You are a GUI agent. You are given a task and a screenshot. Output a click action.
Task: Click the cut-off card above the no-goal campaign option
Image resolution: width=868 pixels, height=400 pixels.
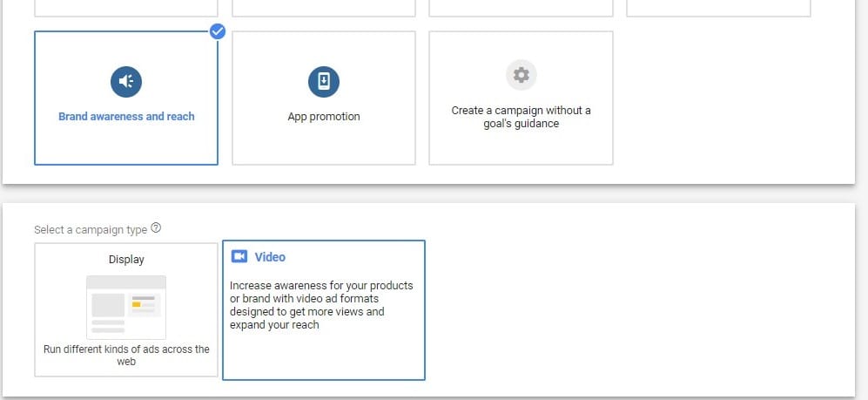click(x=521, y=8)
